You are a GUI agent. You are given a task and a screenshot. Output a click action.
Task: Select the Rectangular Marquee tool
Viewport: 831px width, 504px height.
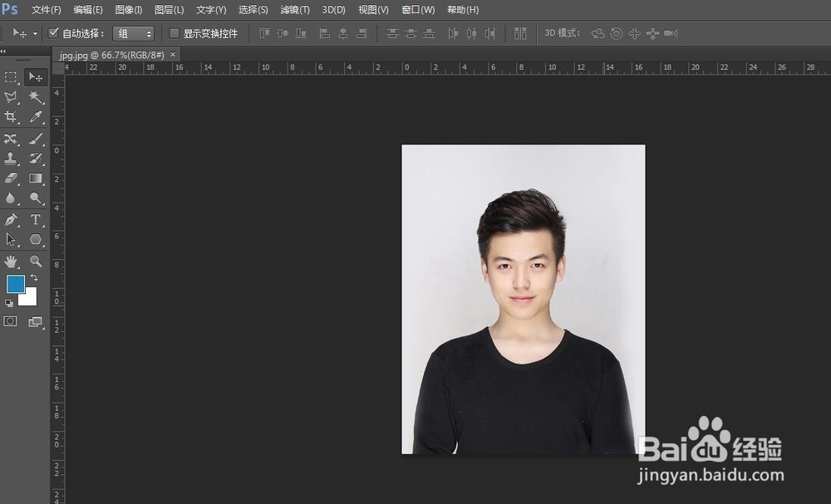11,77
